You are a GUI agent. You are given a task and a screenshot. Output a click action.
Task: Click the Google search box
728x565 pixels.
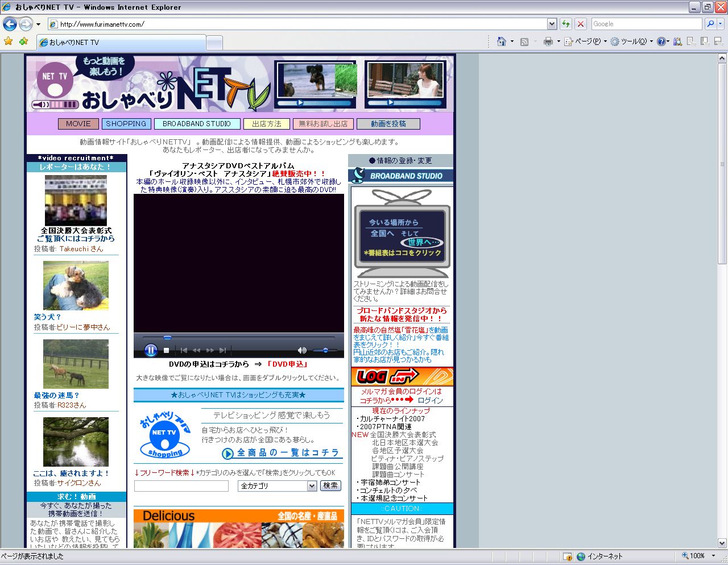click(647, 24)
